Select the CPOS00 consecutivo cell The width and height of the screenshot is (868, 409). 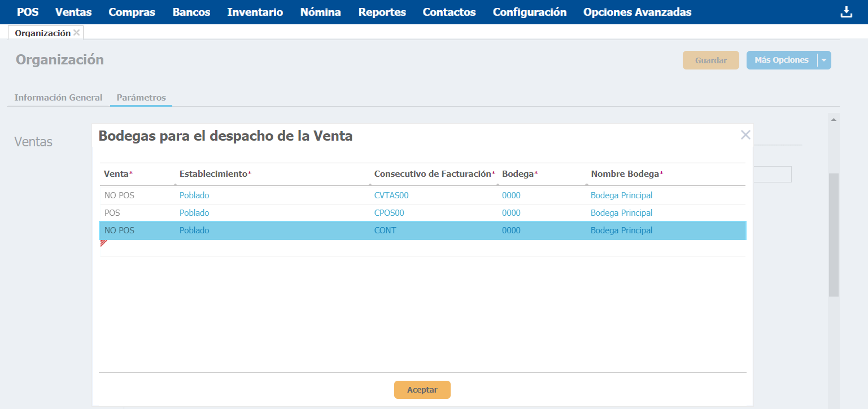(x=389, y=213)
